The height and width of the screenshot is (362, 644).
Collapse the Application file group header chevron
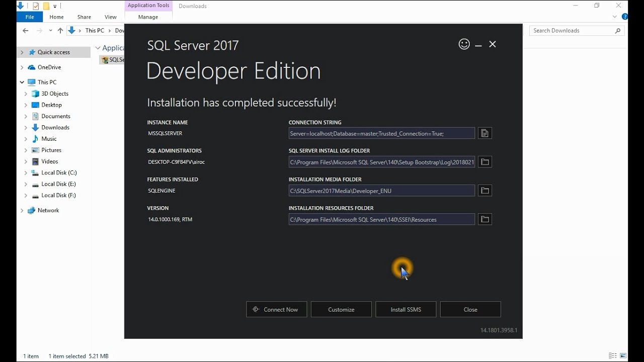pos(98,48)
